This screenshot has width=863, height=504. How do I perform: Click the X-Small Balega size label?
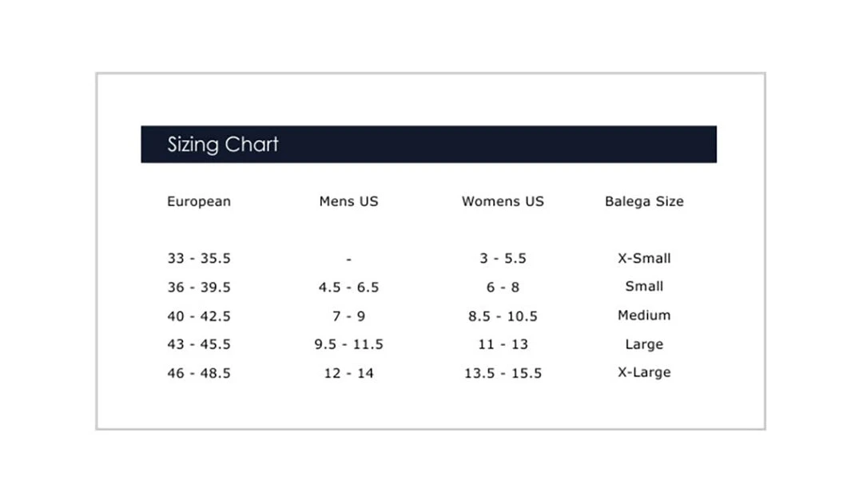tap(644, 258)
